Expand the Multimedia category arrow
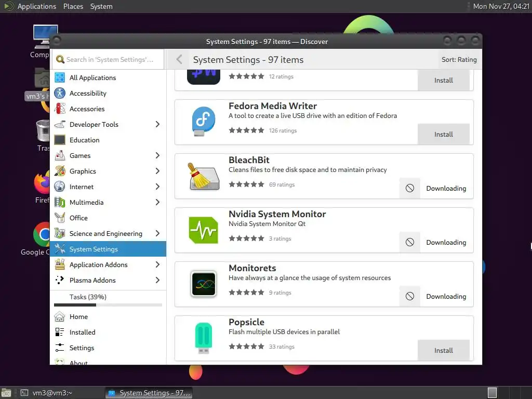This screenshot has width=532, height=399. click(x=157, y=203)
